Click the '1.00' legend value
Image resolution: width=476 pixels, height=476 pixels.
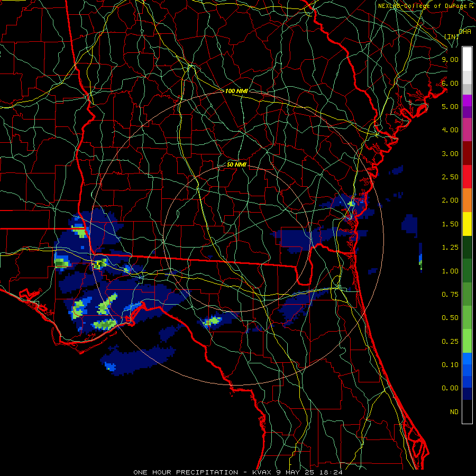tap(450, 271)
